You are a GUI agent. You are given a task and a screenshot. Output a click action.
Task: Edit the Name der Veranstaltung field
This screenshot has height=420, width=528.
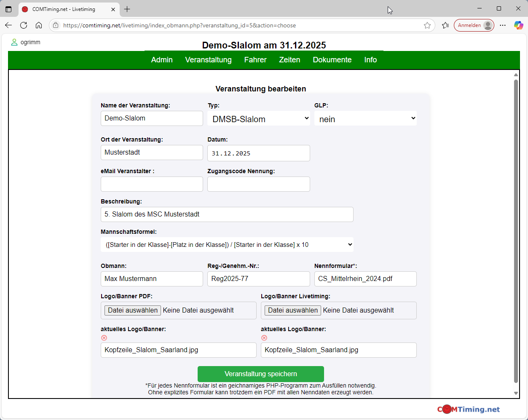click(x=152, y=118)
